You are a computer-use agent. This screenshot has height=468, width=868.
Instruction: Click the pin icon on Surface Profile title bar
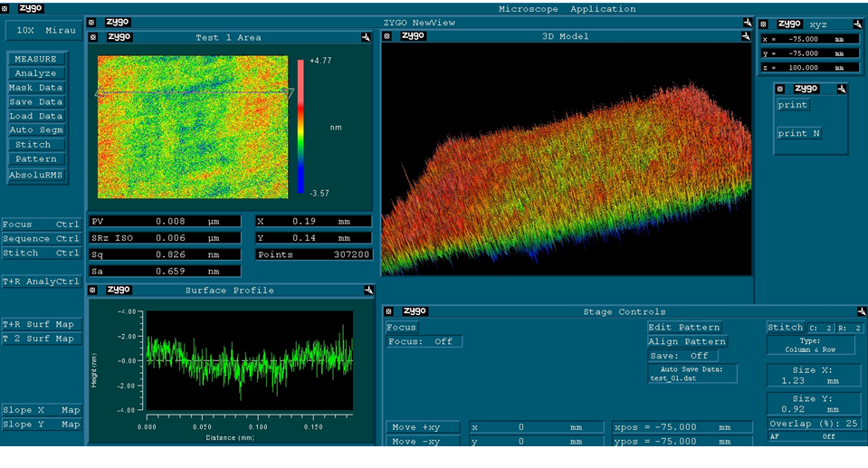(x=368, y=291)
